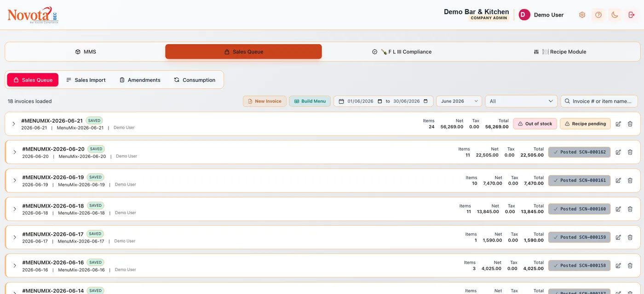Click the logout icon in header
Image resolution: width=644 pixels, height=294 pixels.
[x=631, y=15]
